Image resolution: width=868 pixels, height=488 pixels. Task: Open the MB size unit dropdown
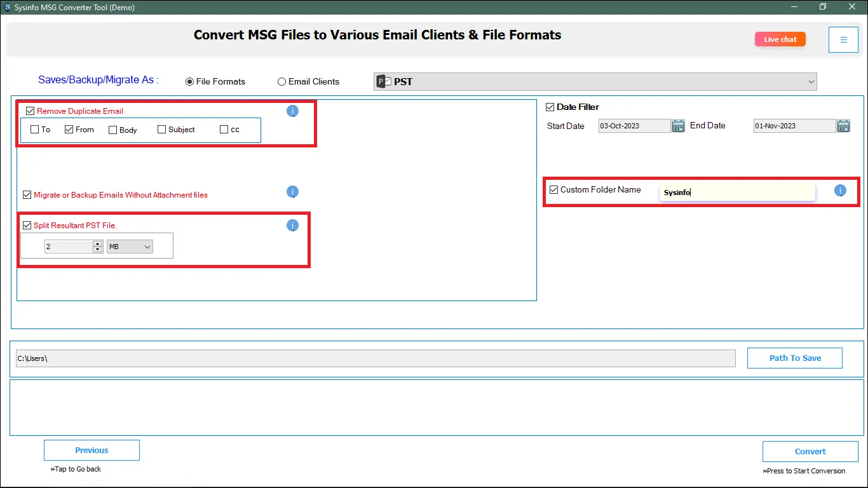[130, 247]
